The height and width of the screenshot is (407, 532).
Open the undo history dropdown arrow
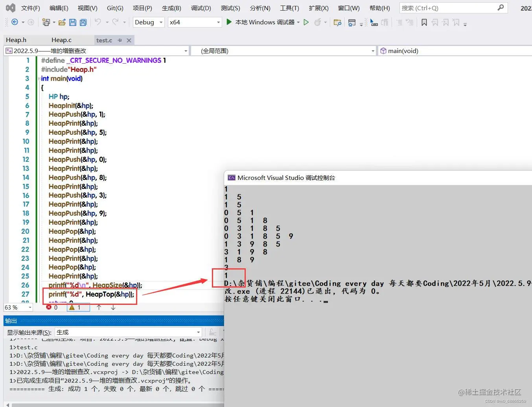pyautogui.click(x=107, y=22)
